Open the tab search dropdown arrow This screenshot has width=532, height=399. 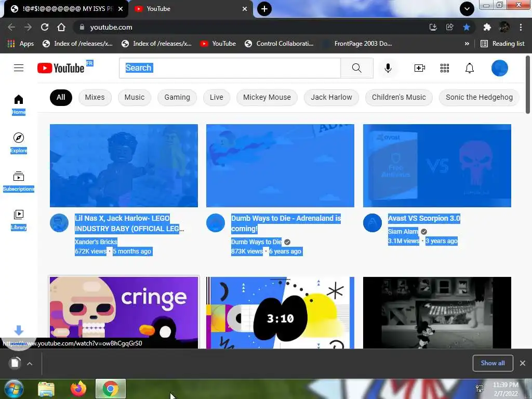[x=467, y=9]
